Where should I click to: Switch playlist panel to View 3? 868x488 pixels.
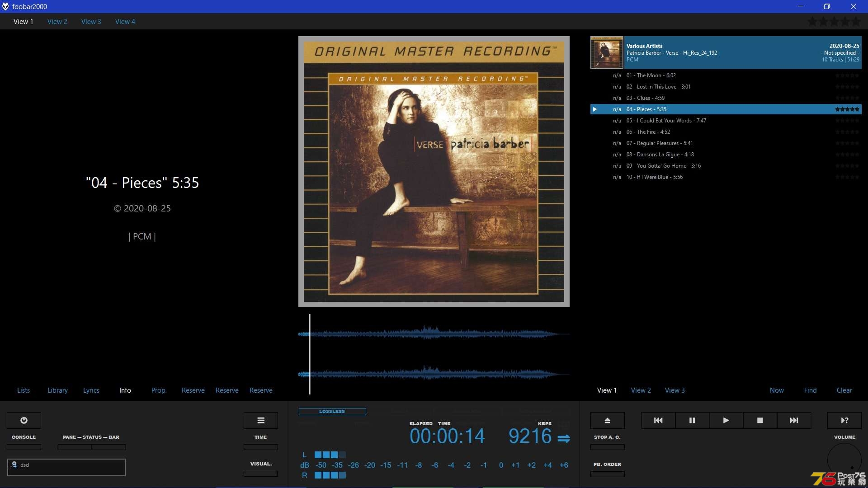pyautogui.click(x=675, y=390)
